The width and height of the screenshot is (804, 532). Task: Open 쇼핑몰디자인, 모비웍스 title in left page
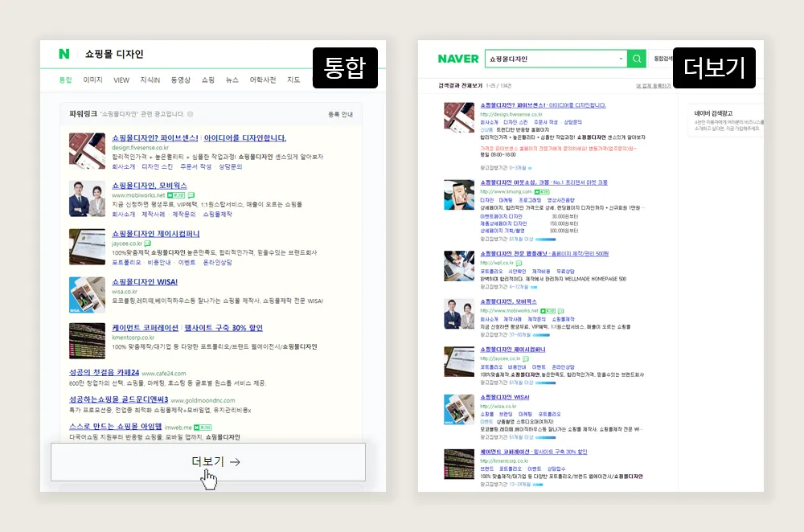(x=150, y=186)
